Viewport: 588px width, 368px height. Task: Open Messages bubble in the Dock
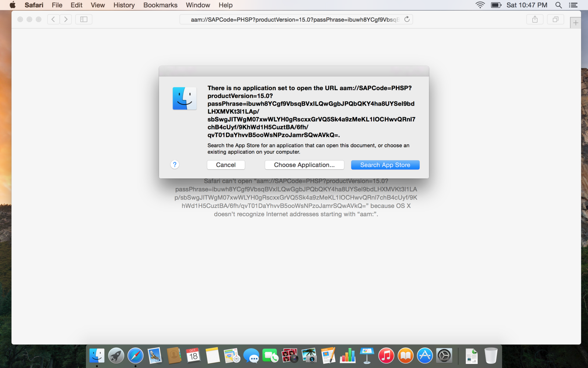(251, 356)
